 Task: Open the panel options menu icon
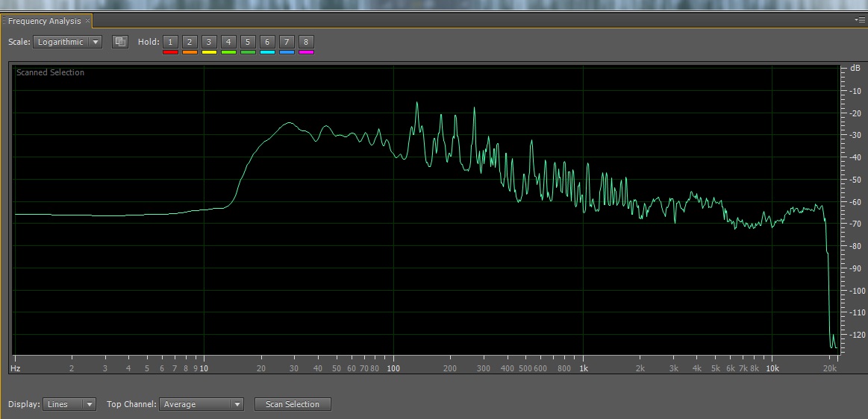(x=861, y=20)
